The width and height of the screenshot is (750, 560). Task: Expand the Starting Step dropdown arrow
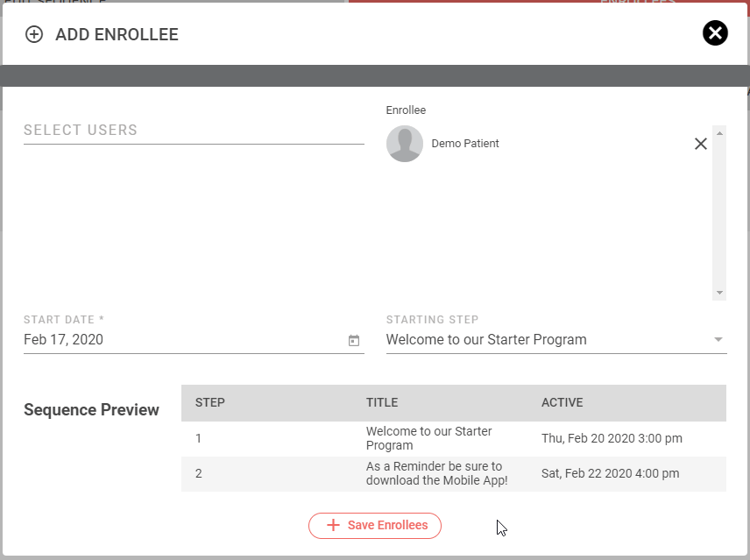coord(718,340)
